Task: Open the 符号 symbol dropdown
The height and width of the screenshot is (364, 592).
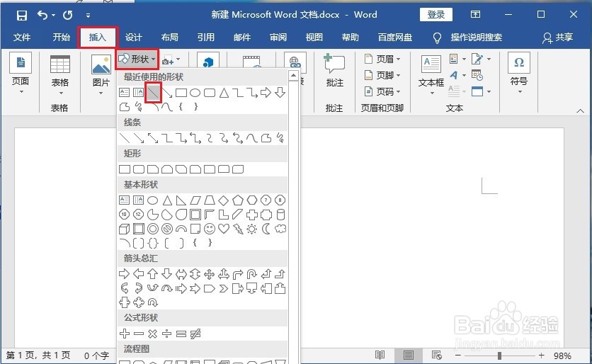Action: [519, 74]
